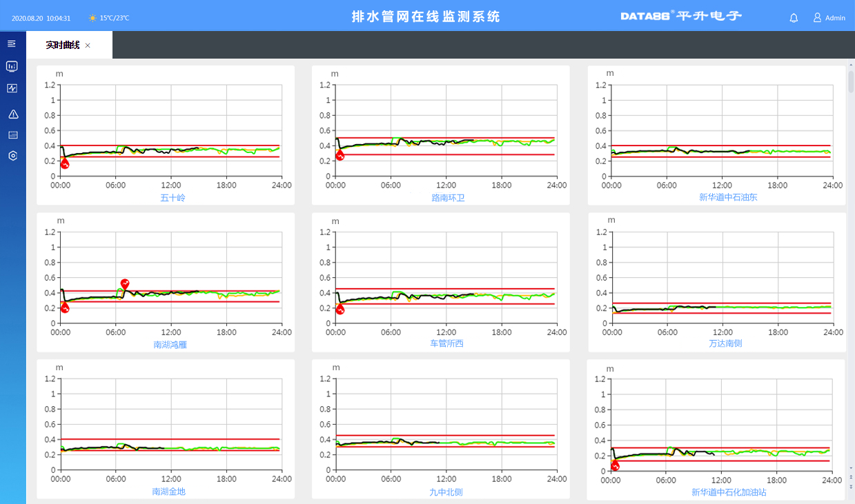
Task: Open the 新华道中石油东 station link
Action: point(728,197)
